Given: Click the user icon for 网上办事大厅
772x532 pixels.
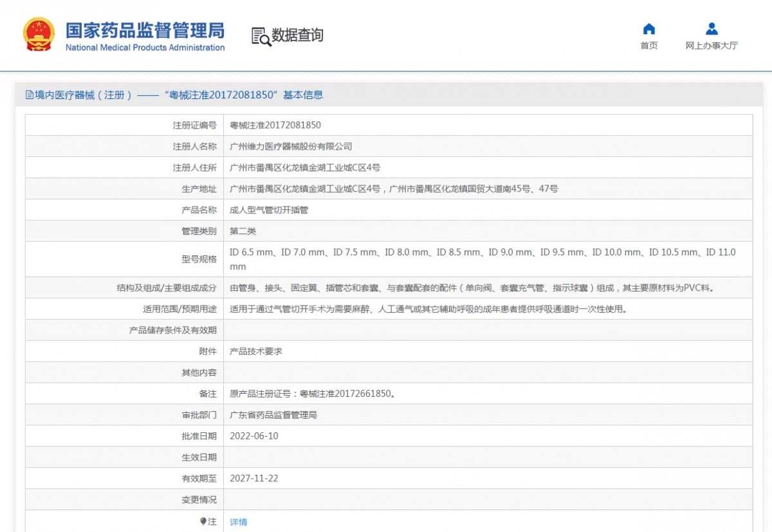Looking at the screenshot, I should pyautogui.click(x=712, y=29).
